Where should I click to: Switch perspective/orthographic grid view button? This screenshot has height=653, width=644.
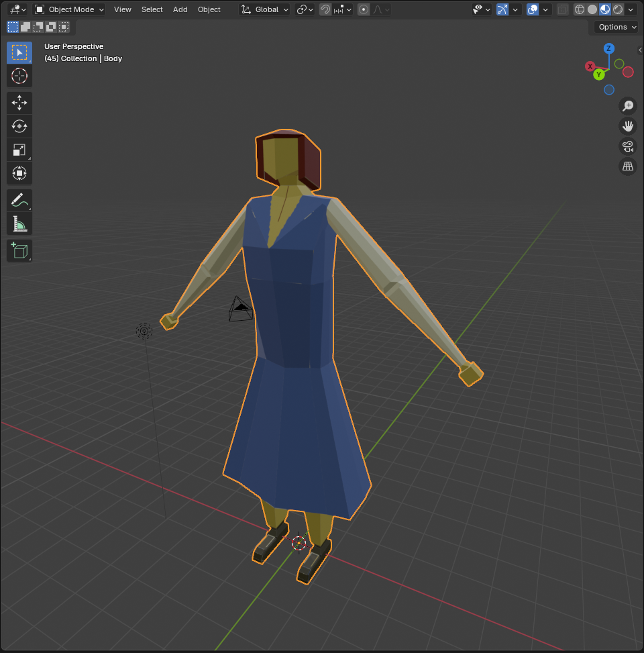[628, 166]
